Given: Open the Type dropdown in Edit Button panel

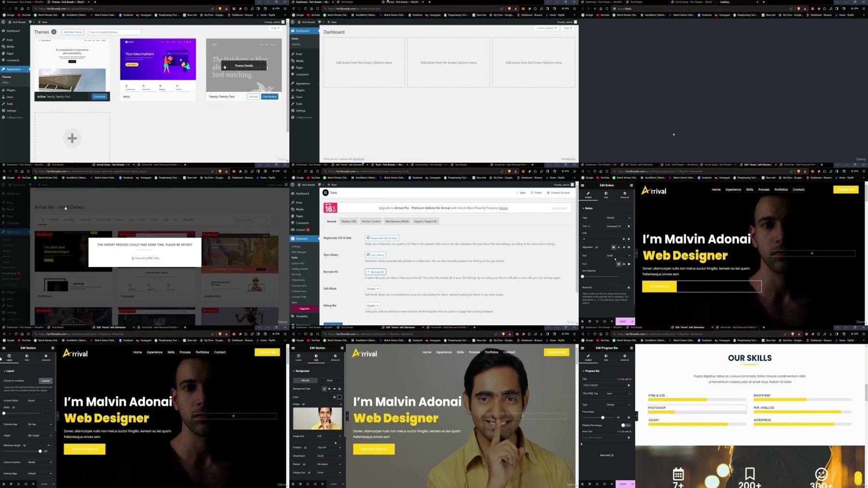Looking at the screenshot, I should tap(618, 218).
